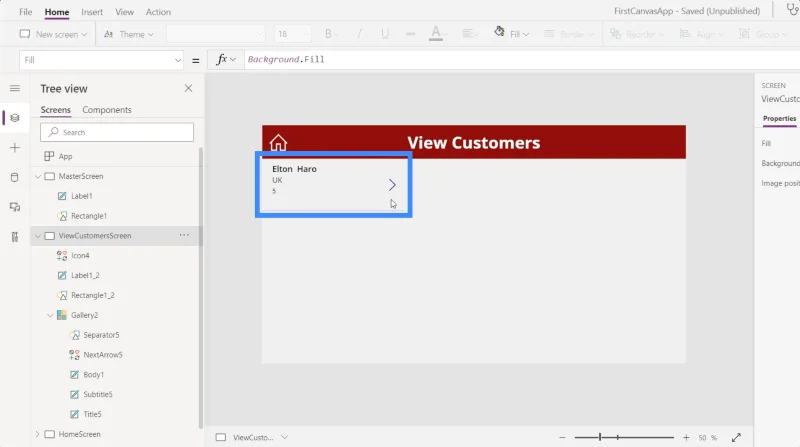This screenshot has height=447, width=800.
Task: Open the Data sources cylinder icon
Action: [15, 177]
